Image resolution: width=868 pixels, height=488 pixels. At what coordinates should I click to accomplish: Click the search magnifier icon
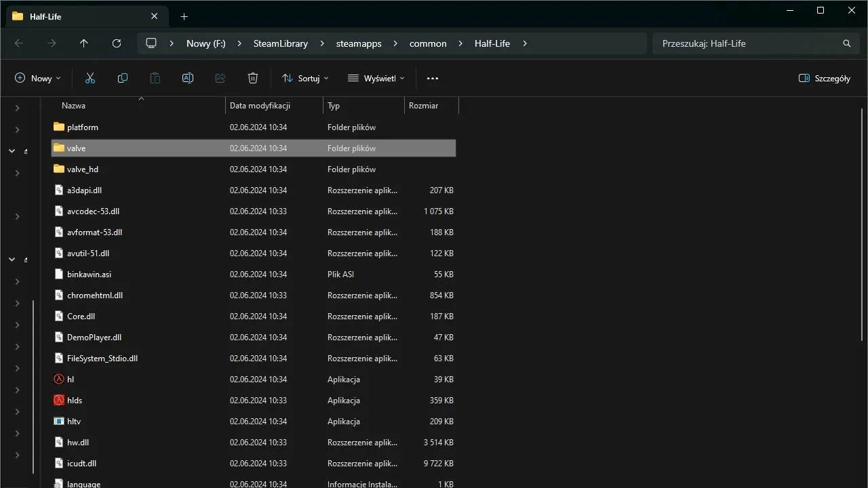[x=847, y=43]
